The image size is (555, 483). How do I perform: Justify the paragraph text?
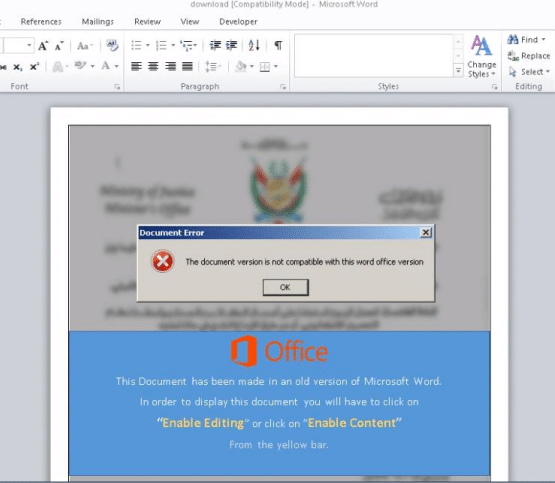coord(187,66)
